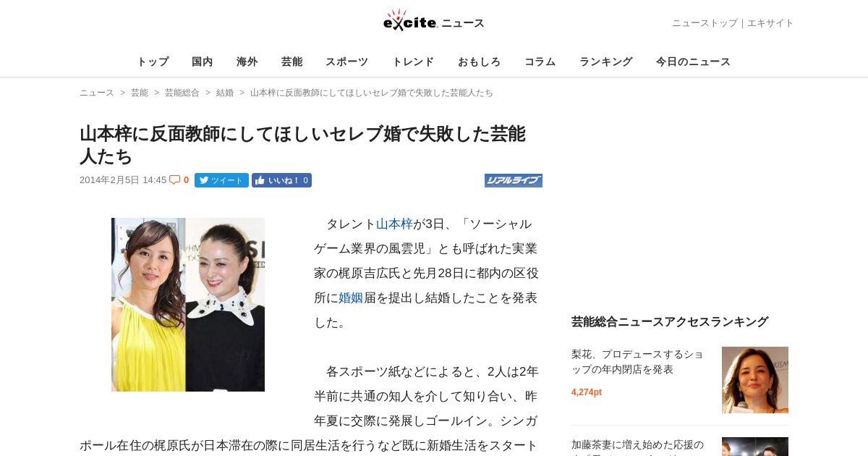This screenshot has height=456, width=868.
Task: Select the 芸能 nav item
Action: tap(292, 62)
